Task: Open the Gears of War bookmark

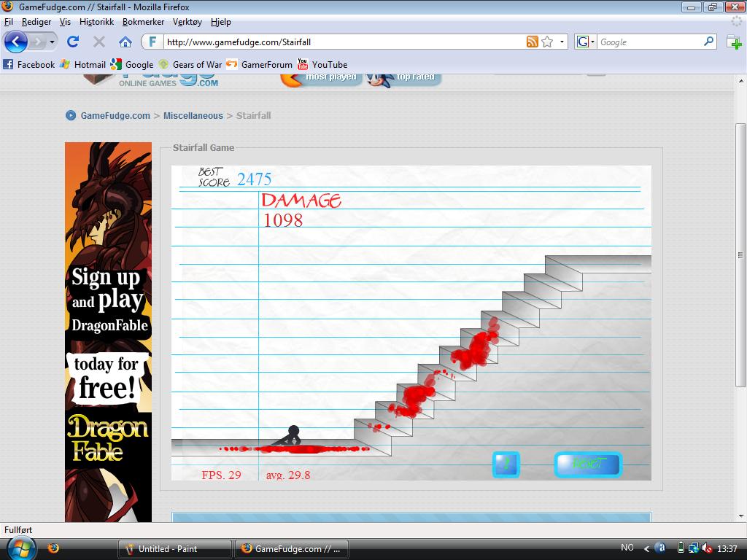Action: click(190, 64)
